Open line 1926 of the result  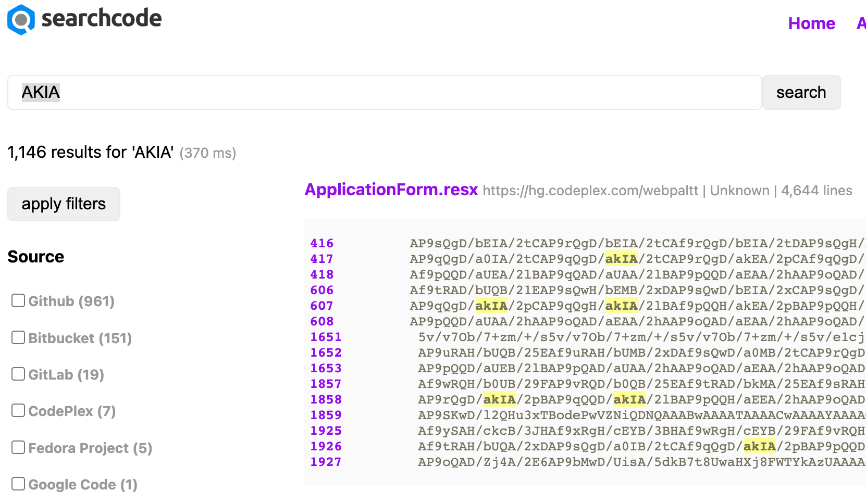tap(326, 447)
